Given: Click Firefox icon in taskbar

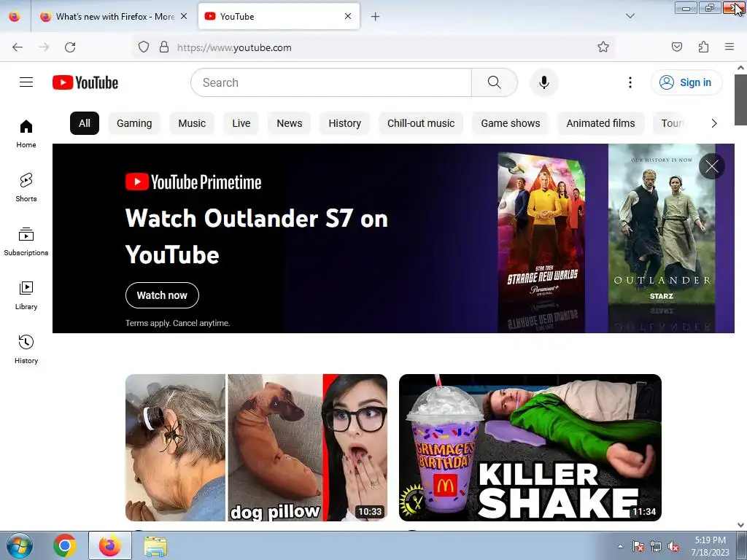Looking at the screenshot, I should click(109, 545).
